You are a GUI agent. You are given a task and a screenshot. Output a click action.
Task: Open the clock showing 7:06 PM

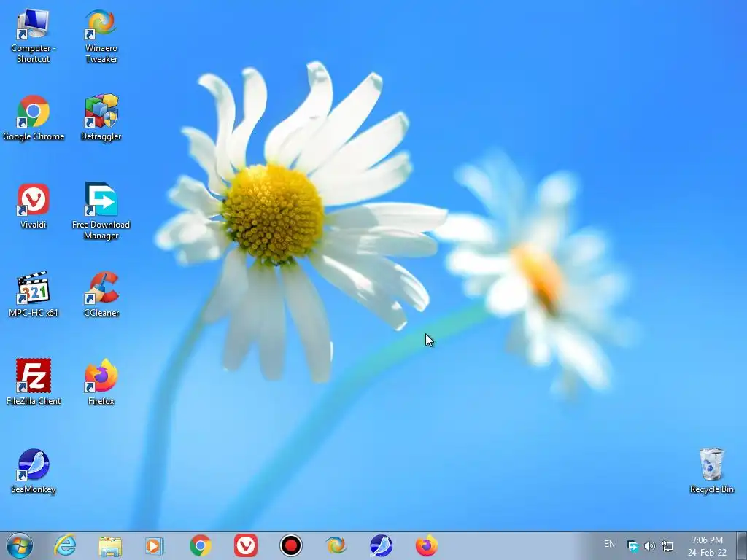pyautogui.click(x=707, y=546)
